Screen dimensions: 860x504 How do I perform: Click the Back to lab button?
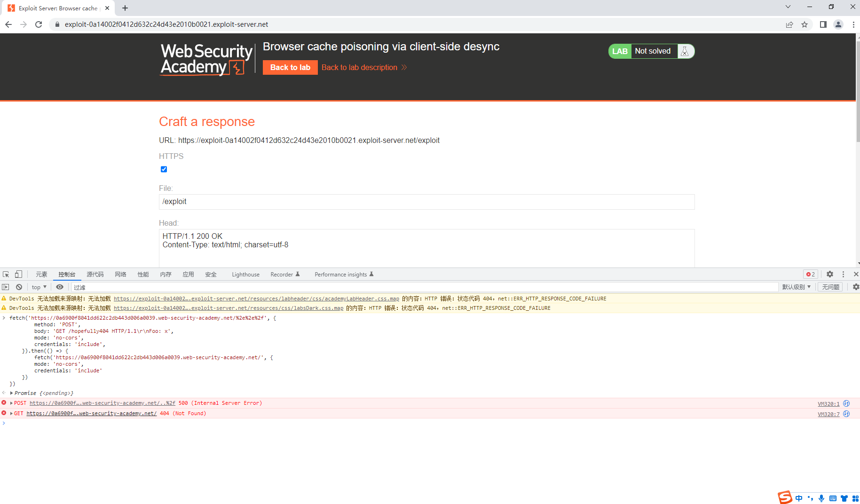click(290, 67)
